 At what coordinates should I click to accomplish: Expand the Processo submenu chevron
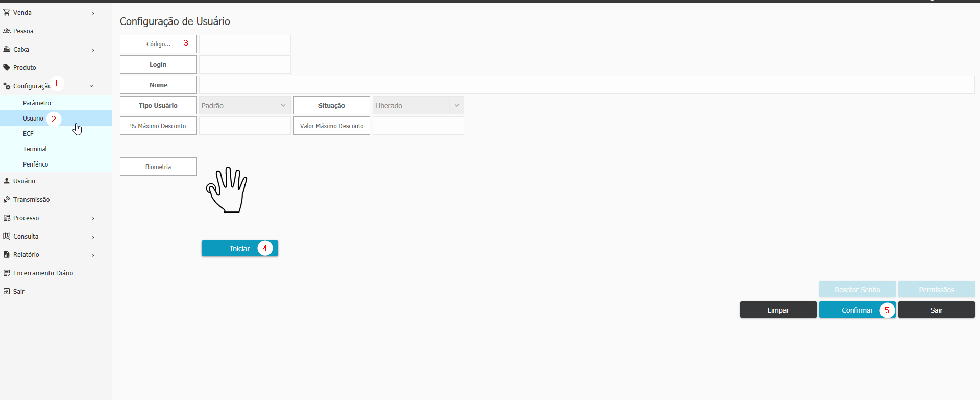pyautogui.click(x=93, y=218)
